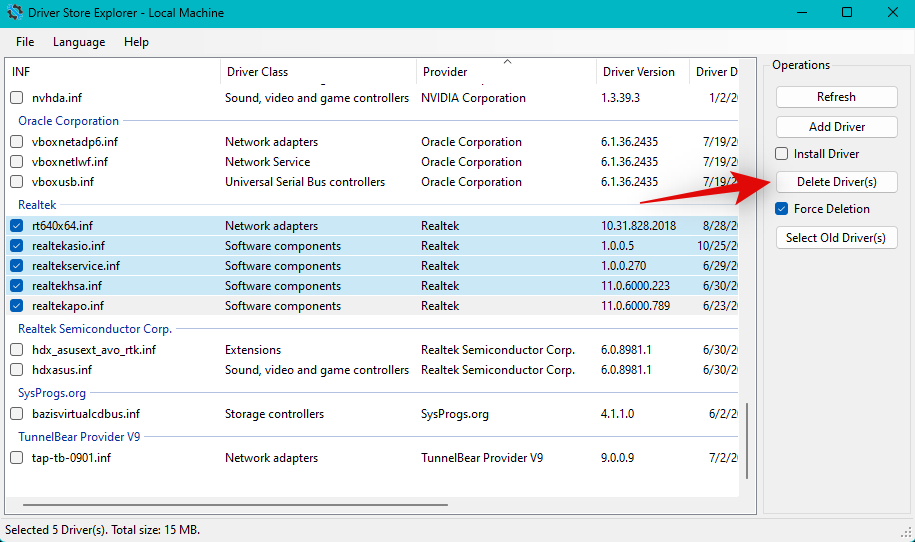
Task: Click Select Old Driver(s) button
Action: [x=836, y=238]
